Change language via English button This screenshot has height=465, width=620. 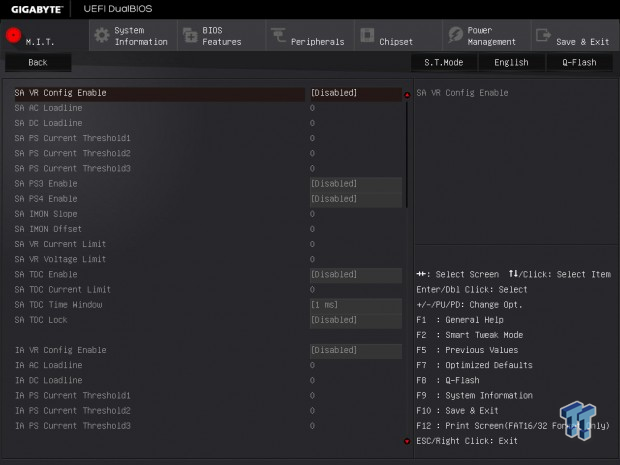point(511,62)
